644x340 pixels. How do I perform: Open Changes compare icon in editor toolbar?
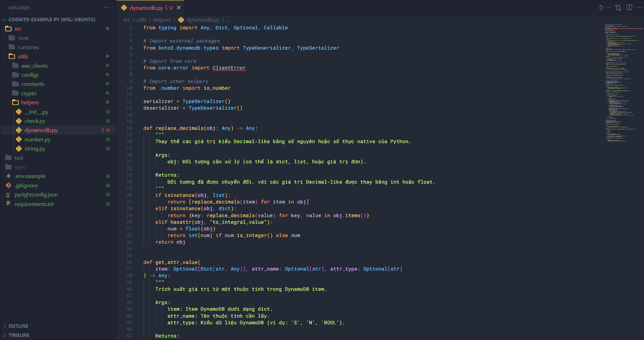618,8
